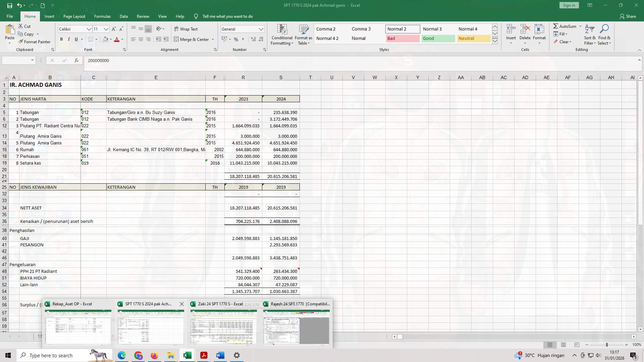Image resolution: width=644 pixels, height=362 pixels.
Task: Click the Sign in button
Action: tap(569, 5)
